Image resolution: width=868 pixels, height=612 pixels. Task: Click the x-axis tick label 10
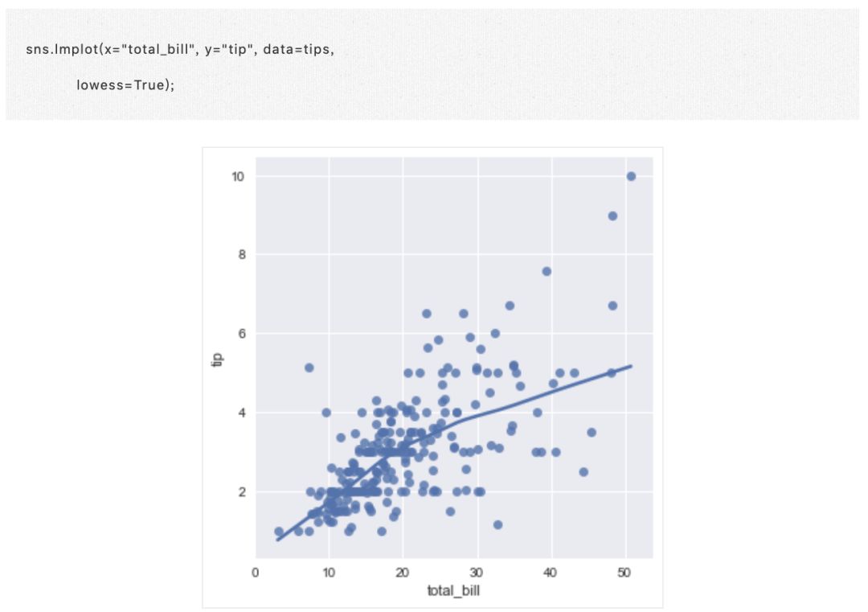(329, 572)
